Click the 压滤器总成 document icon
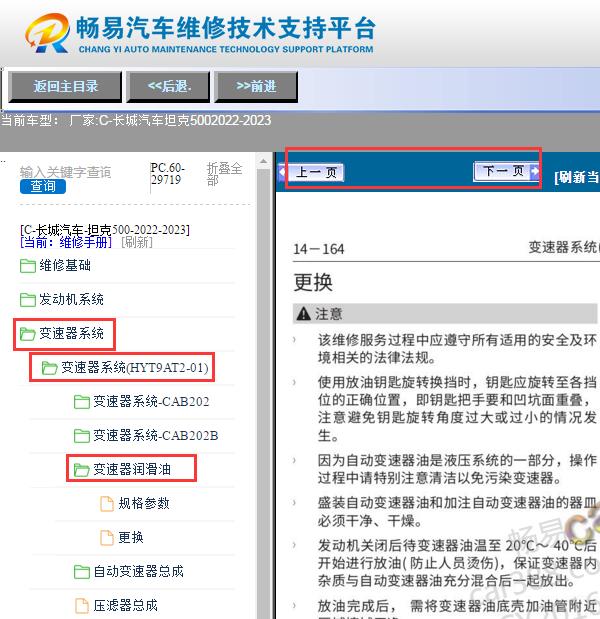Image resolution: width=600 pixels, height=619 pixels. [82, 606]
